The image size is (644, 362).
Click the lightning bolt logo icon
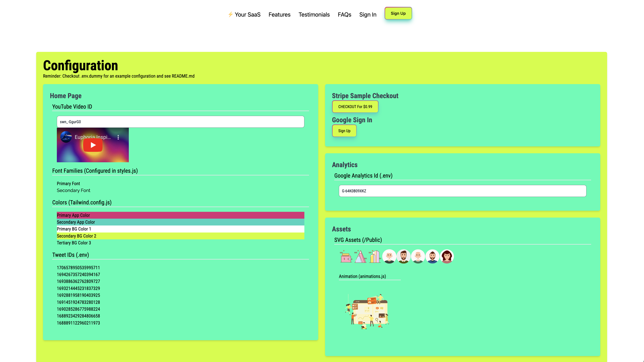pyautogui.click(x=230, y=15)
